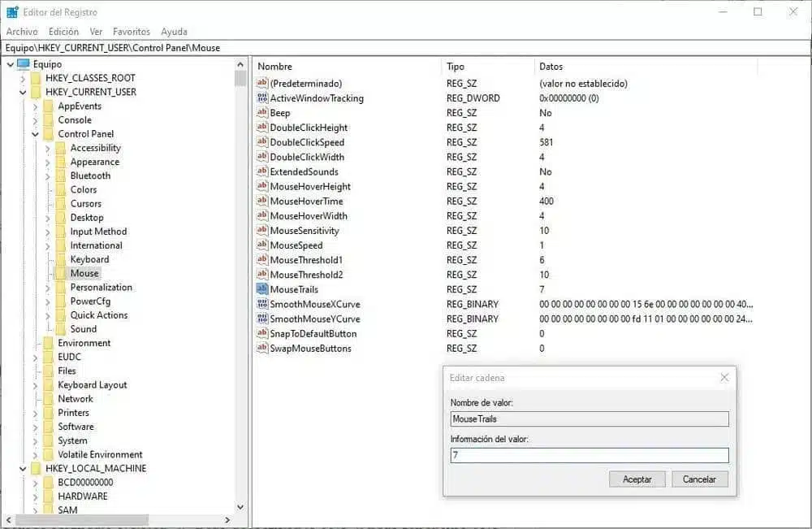Click the SwapMouseButtons value icon
This screenshot has height=529, width=812.
[x=262, y=349]
